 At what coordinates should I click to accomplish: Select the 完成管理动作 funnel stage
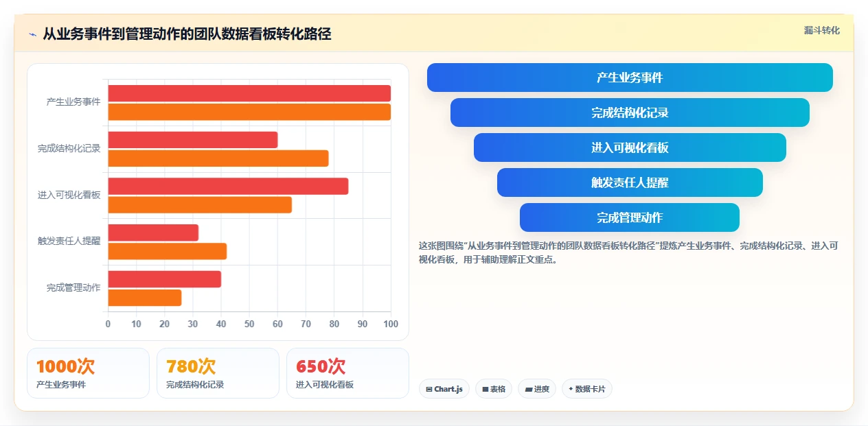[630, 217]
